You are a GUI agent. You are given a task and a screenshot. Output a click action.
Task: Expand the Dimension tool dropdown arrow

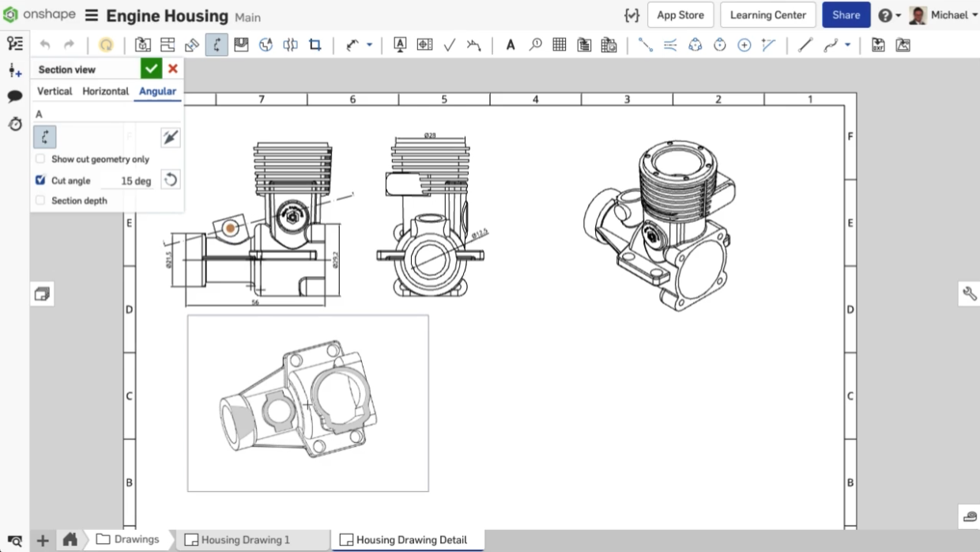click(x=369, y=45)
